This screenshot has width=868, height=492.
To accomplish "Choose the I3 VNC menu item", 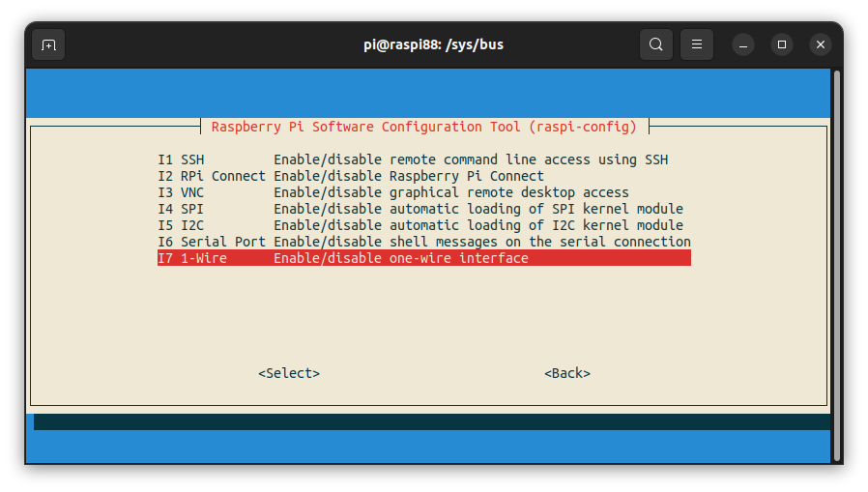I will pos(182,192).
